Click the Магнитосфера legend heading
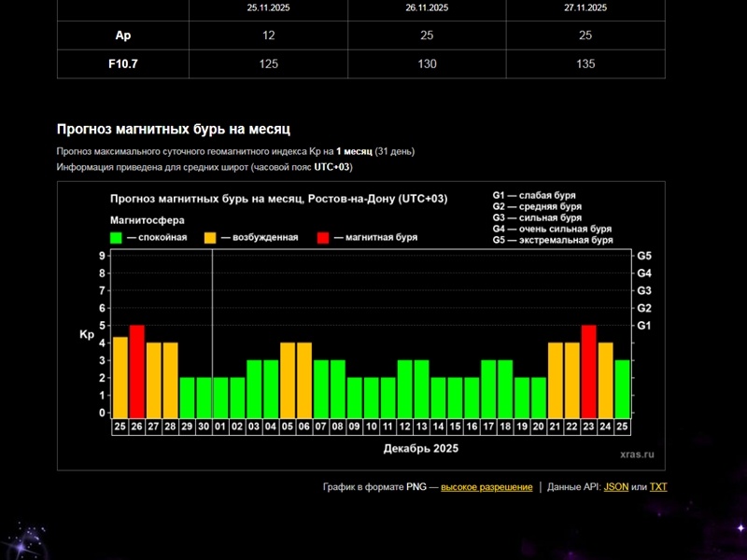 [x=148, y=220]
